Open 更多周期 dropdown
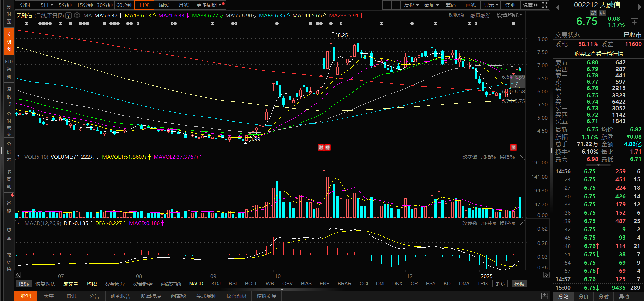This screenshot has height=301, width=644. (209, 5)
